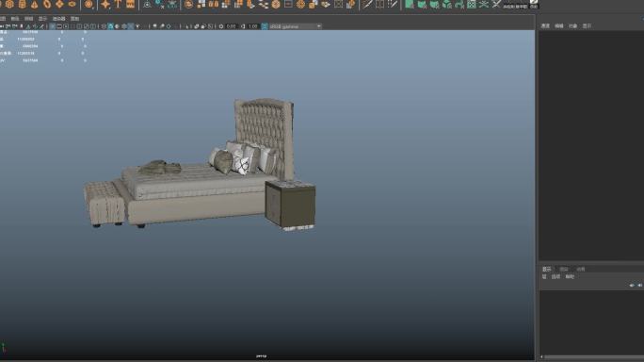Toggle the teal color management button
This screenshot has width=644, height=362.
265,26
